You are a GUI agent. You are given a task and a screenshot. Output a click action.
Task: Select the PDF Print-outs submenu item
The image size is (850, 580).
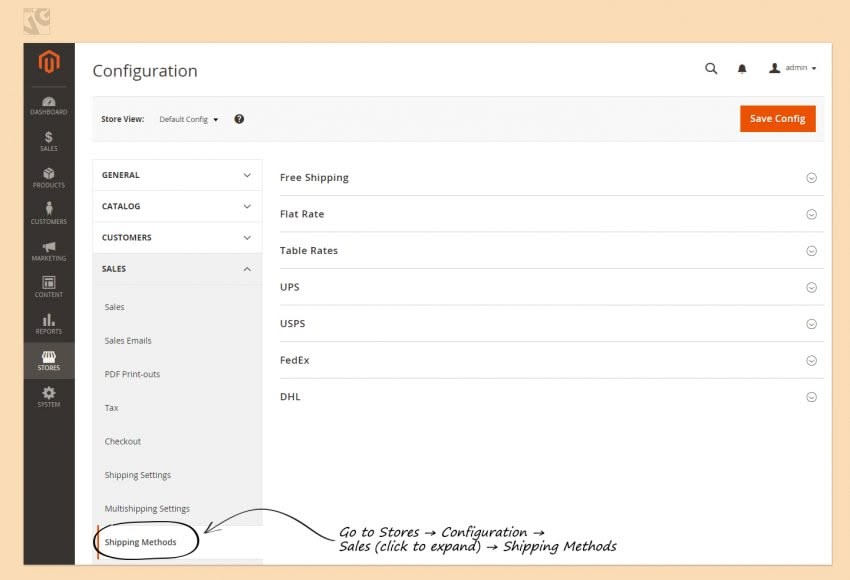(132, 374)
